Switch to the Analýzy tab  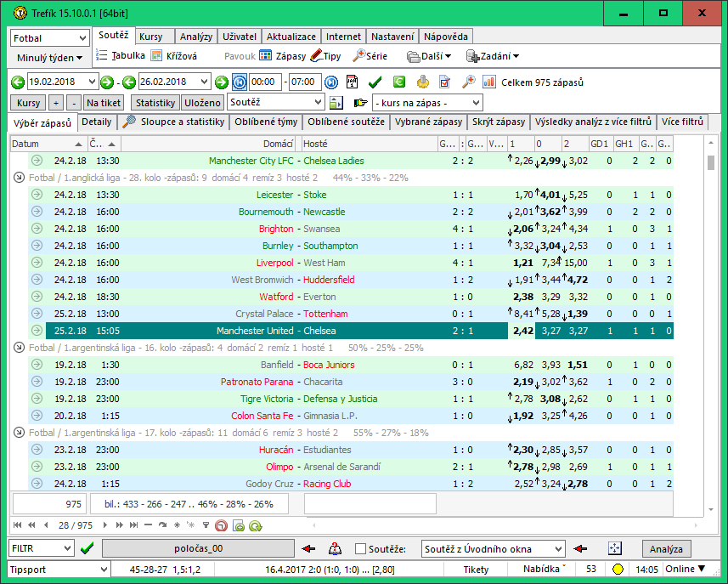pos(196,37)
